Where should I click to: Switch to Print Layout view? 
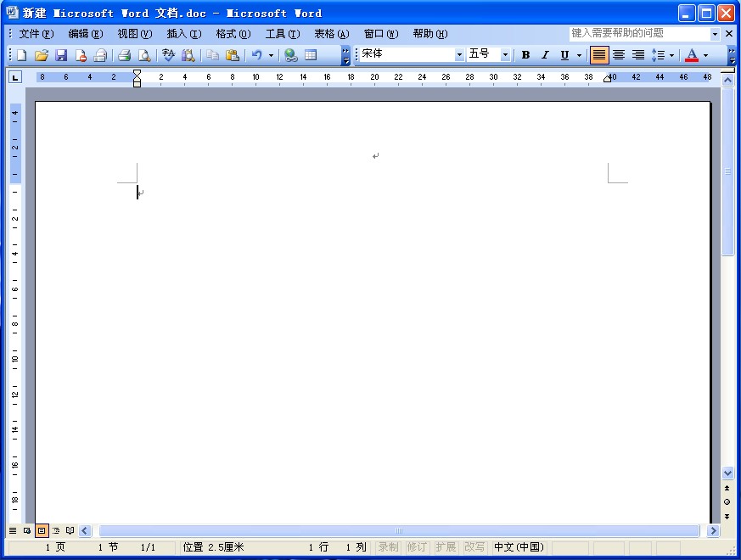[42, 530]
